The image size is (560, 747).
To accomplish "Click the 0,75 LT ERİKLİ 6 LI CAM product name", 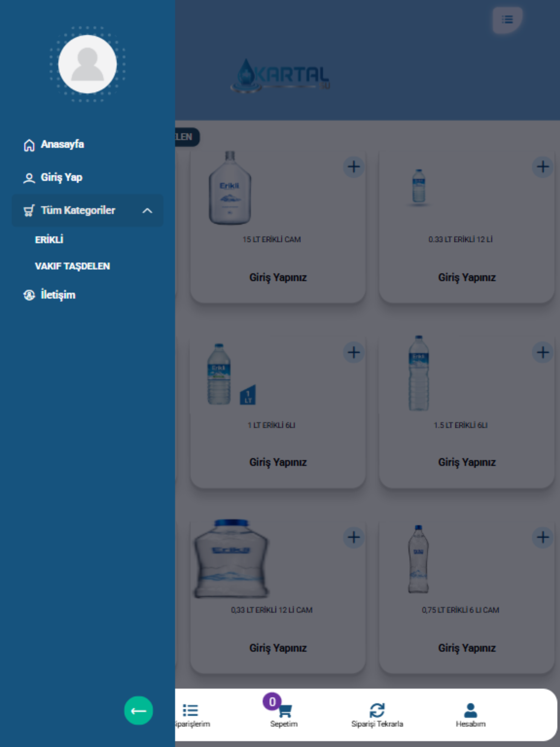I will [x=460, y=610].
